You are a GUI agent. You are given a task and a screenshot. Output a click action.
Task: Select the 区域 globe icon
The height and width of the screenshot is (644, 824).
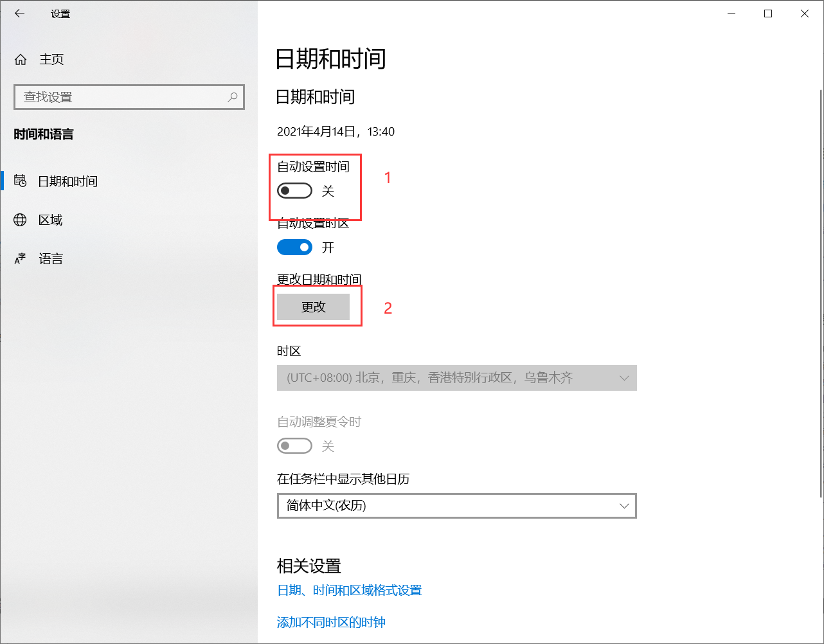[20, 219]
